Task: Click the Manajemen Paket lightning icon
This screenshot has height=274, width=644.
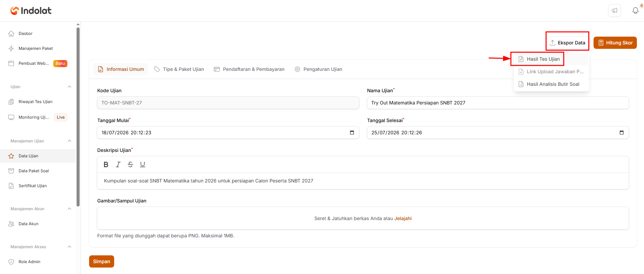Action: click(11, 48)
